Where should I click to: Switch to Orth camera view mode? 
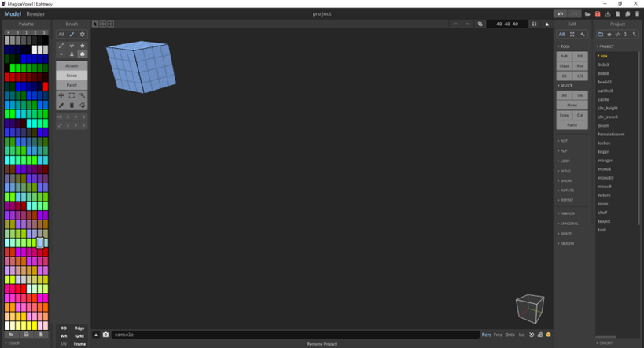[510, 335]
